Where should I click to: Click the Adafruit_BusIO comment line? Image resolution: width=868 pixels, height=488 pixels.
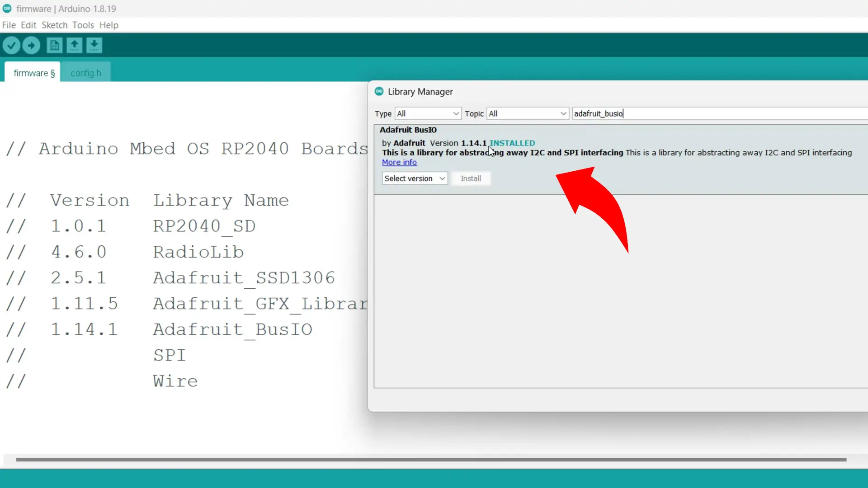tap(159, 329)
